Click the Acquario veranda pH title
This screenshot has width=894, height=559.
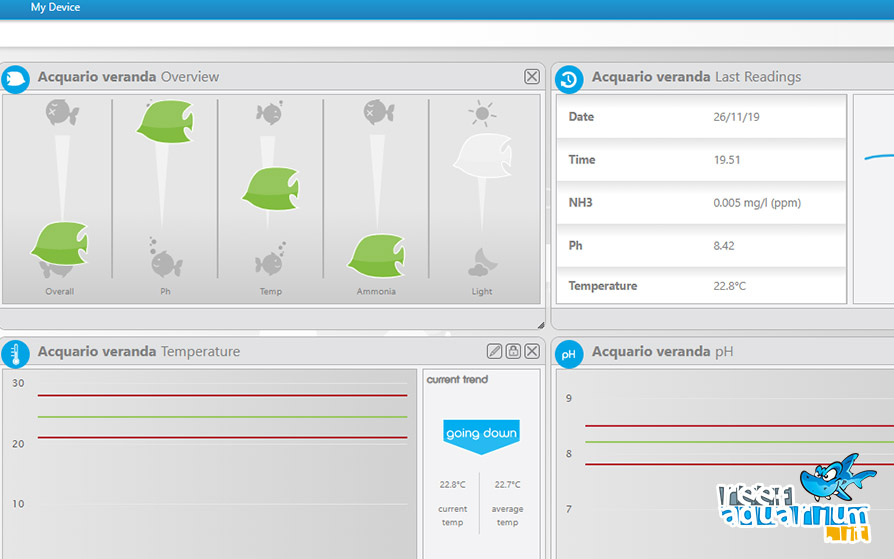click(x=663, y=351)
